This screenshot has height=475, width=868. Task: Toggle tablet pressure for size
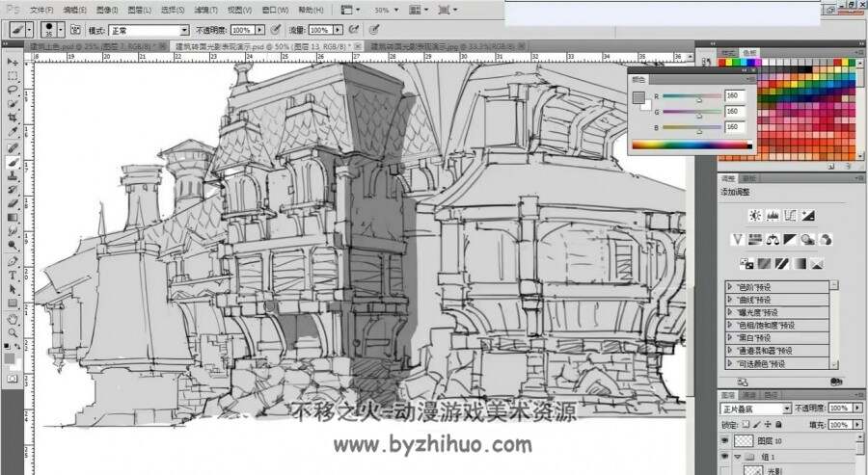point(374,30)
